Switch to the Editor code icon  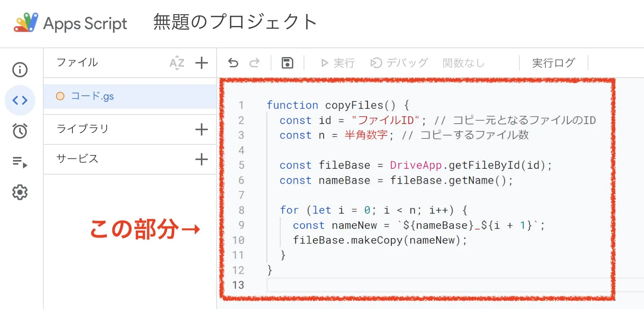click(20, 100)
